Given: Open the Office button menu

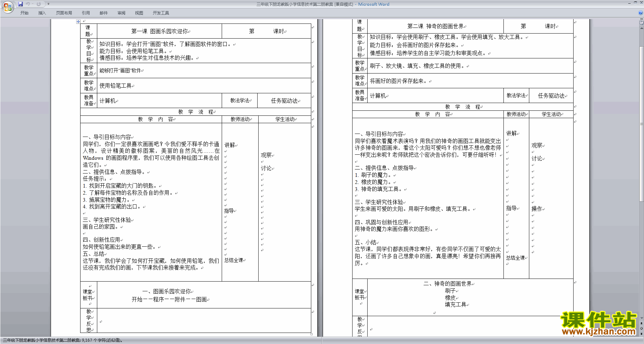Looking at the screenshot, I should click(x=7, y=7).
